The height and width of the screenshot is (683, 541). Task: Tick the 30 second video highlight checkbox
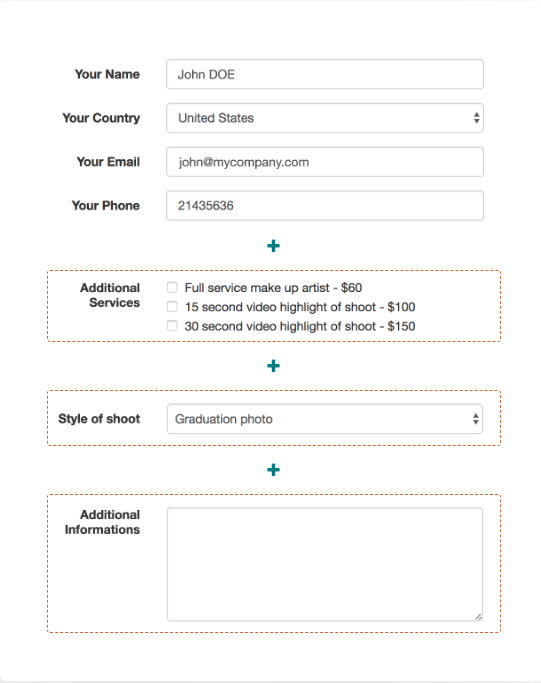172,326
